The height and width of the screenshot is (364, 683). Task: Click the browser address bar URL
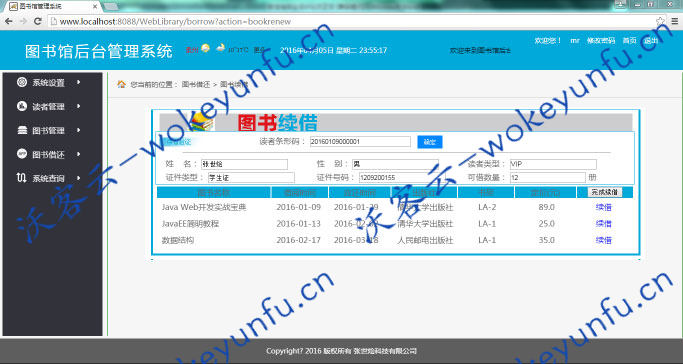click(x=175, y=21)
